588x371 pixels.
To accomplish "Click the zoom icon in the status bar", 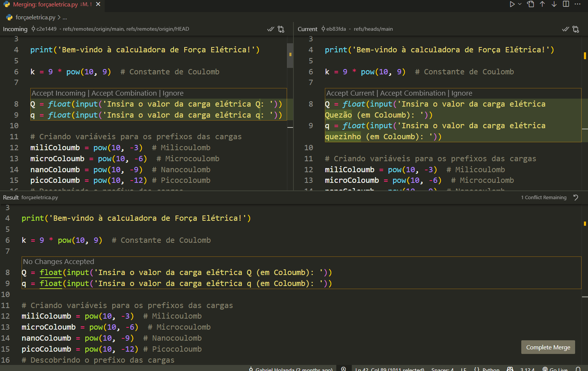I will point(343,369).
